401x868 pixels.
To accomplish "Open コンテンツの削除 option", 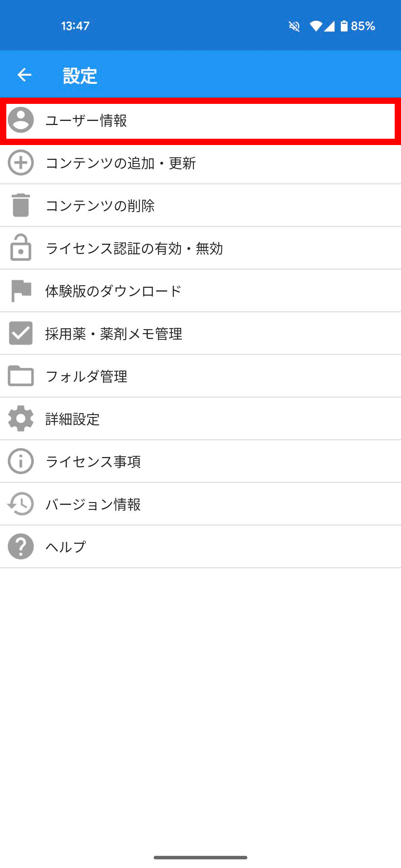I will pos(100,206).
